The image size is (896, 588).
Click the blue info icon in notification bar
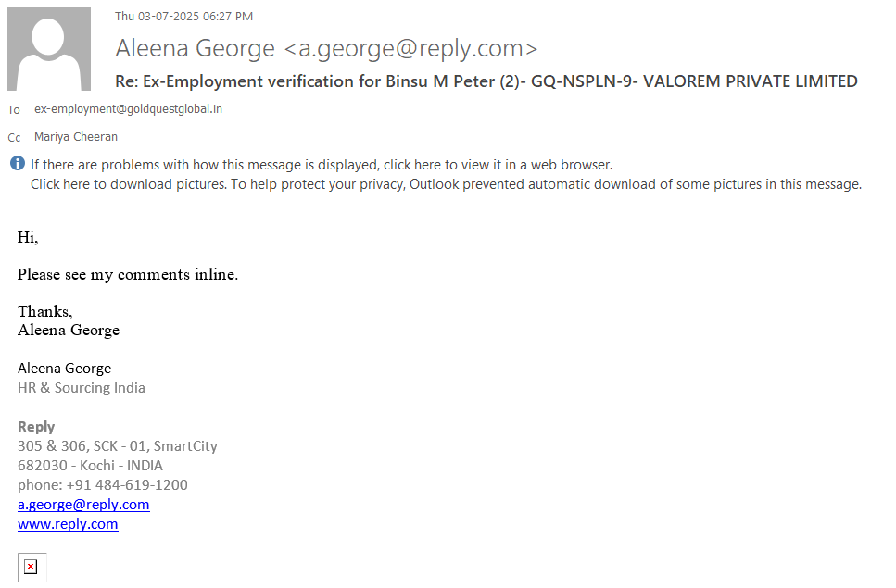(x=18, y=164)
